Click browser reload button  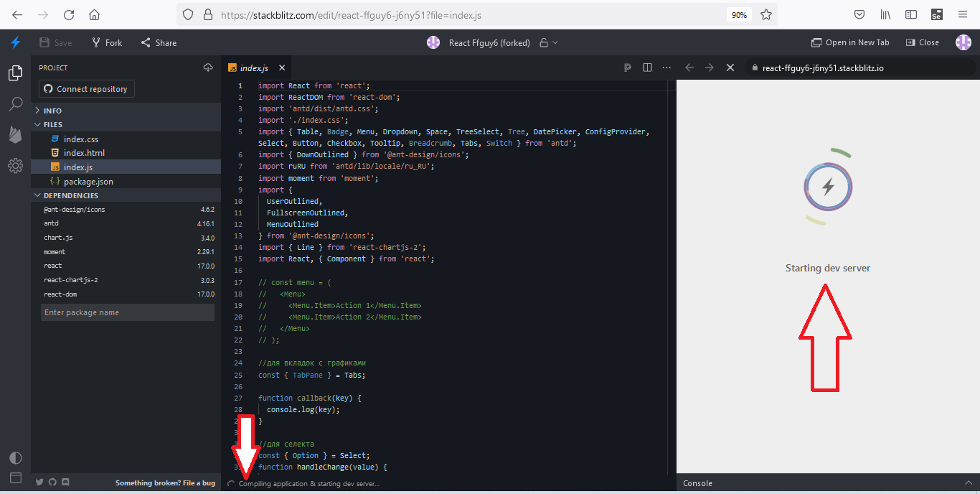(69, 14)
